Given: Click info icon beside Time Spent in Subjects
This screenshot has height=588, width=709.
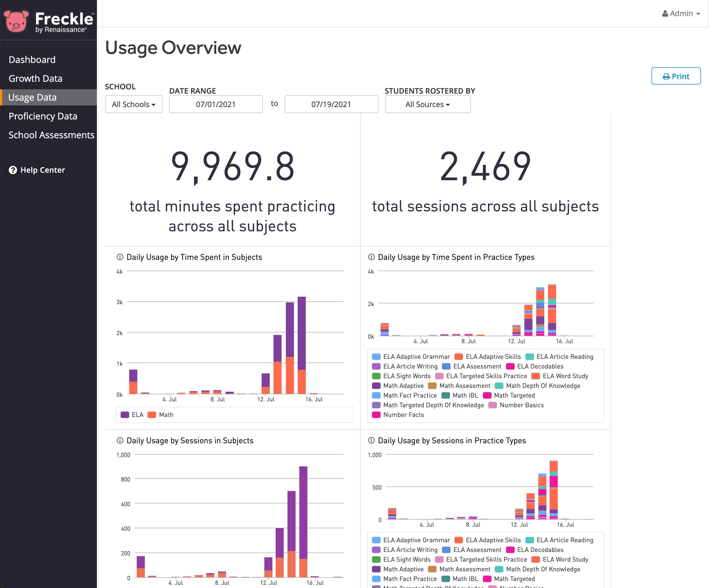Looking at the screenshot, I should pos(120,257).
